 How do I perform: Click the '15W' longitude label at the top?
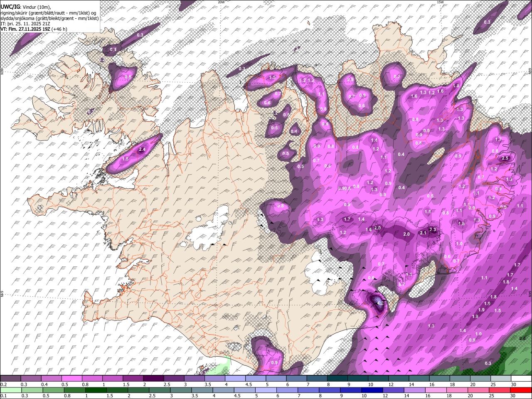(x=440, y=2)
